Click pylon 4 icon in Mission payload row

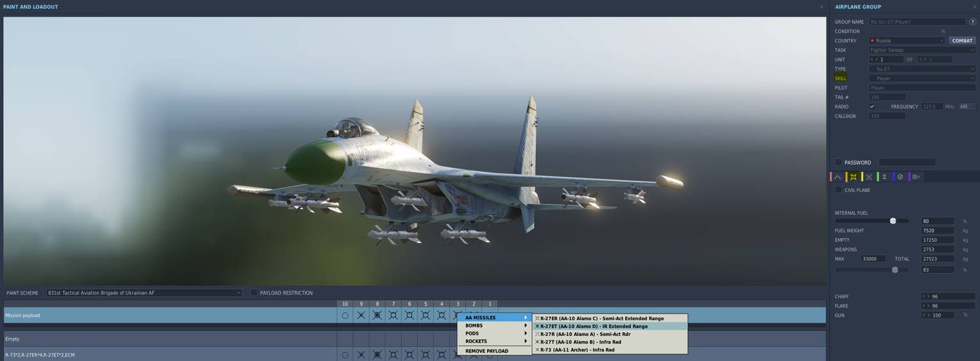(x=442, y=315)
